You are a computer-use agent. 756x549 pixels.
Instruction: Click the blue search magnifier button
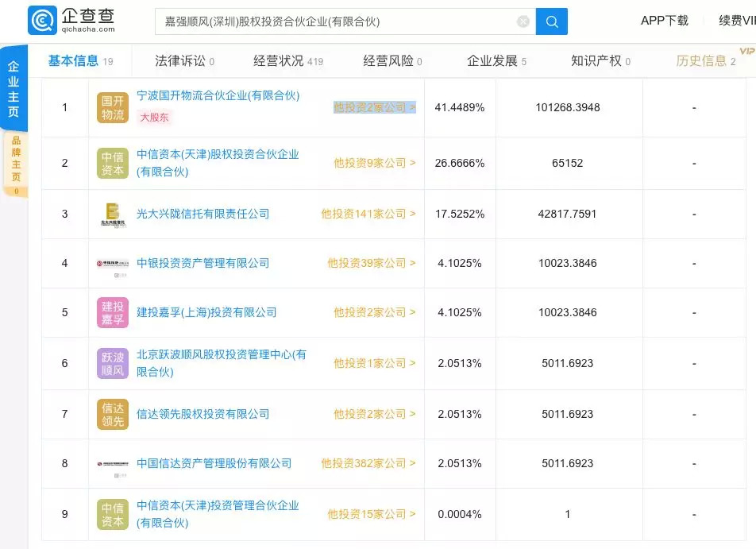[x=552, y=21]
